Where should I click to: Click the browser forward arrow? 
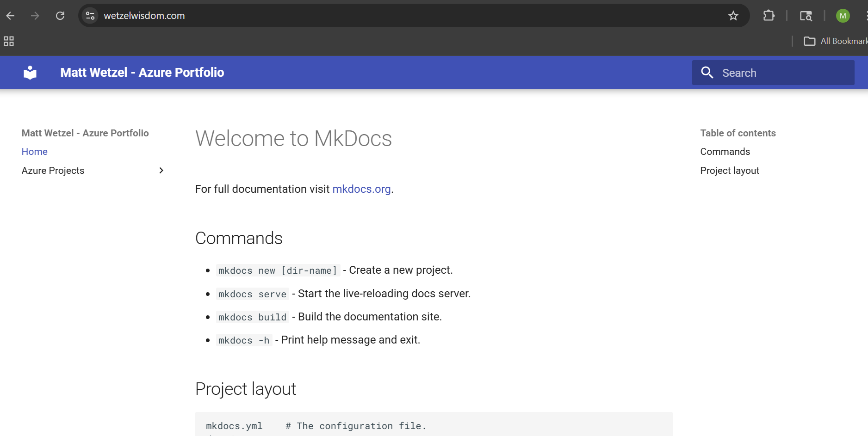coord(35,16)
